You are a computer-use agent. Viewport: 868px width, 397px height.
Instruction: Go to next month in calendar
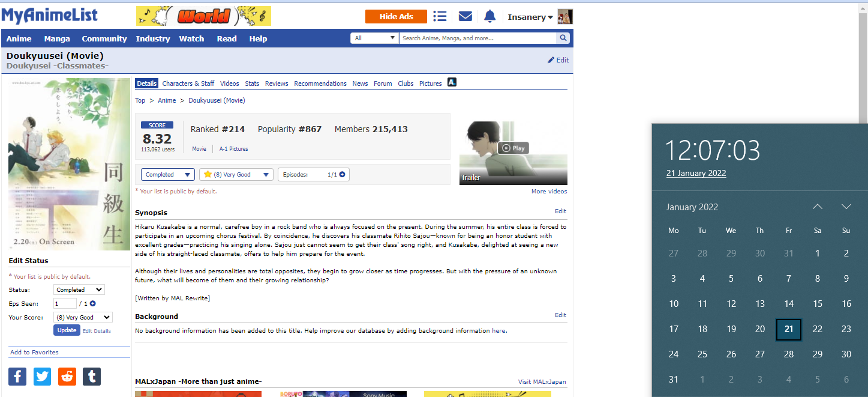coord(846,207)
